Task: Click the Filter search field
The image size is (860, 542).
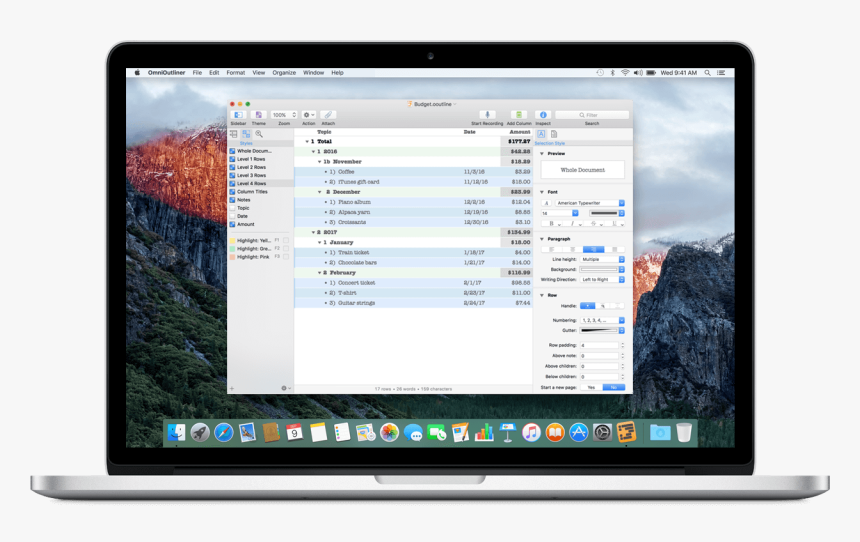Action: [x=592, y=115]
